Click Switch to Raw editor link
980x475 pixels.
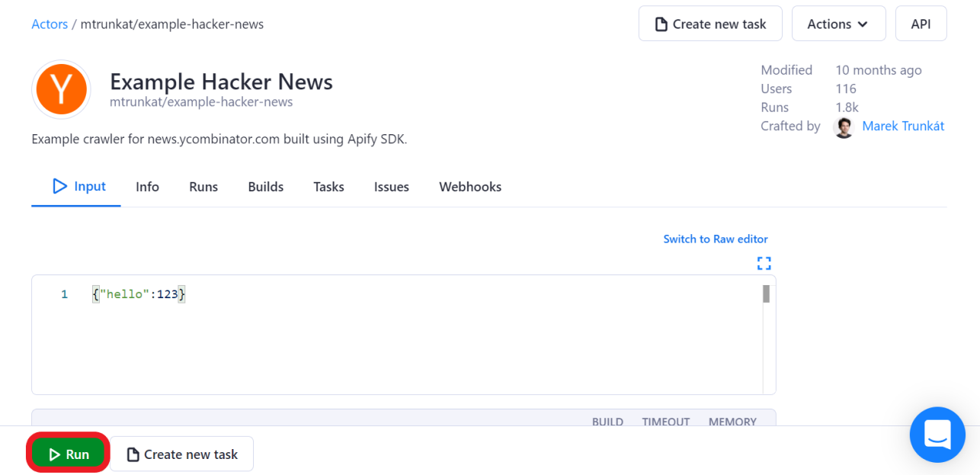(716, 239)
